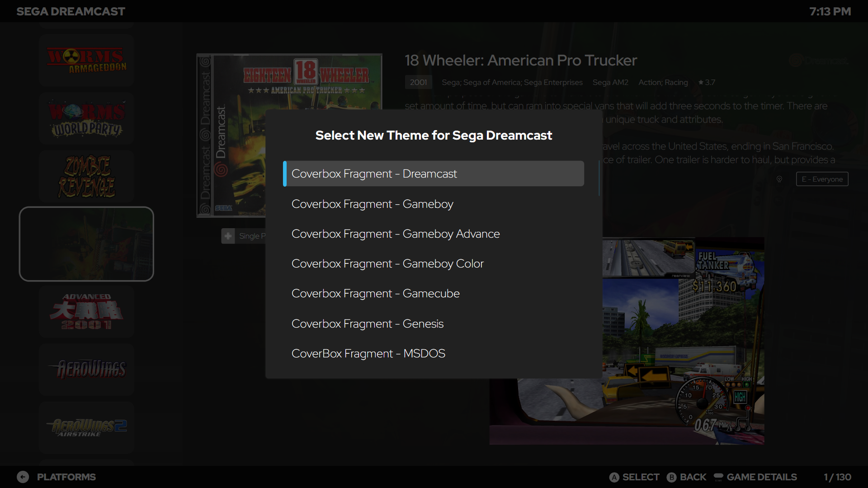Viewport: 868px width, 488px height.
Task: Click the E - Everyone rating badge
Action: tap(822, 179)
